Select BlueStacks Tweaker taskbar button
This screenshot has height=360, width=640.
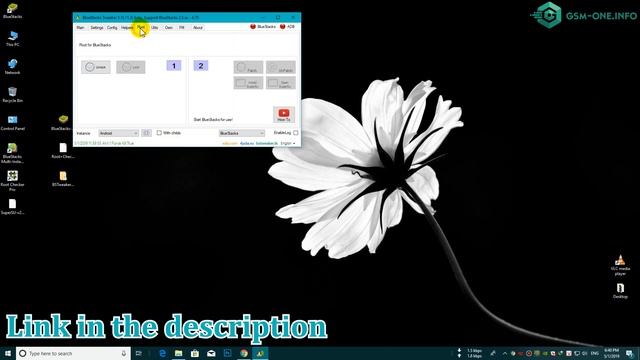(x=260, y=353)
